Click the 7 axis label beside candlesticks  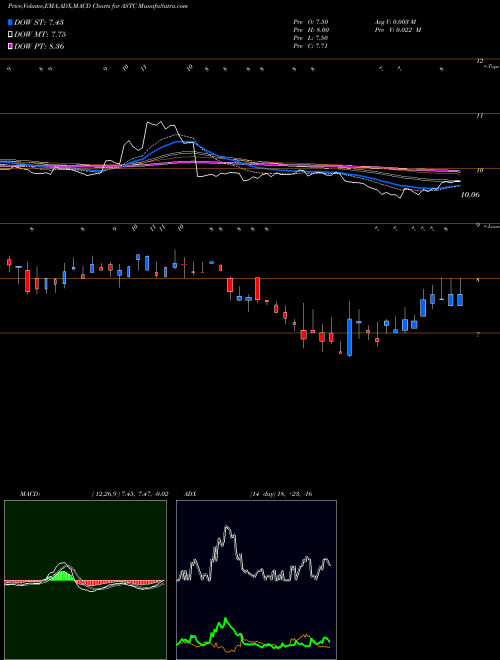(x=478, y=335)
